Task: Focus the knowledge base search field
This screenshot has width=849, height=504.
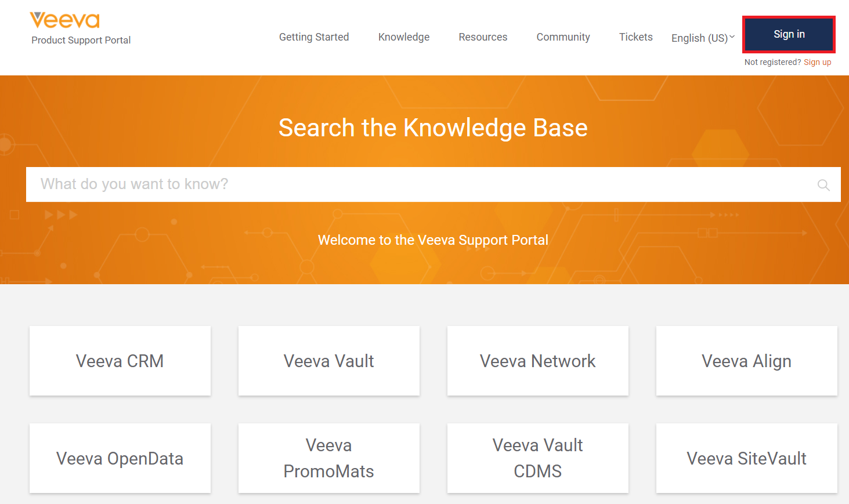Action: (x=433, y=184)
